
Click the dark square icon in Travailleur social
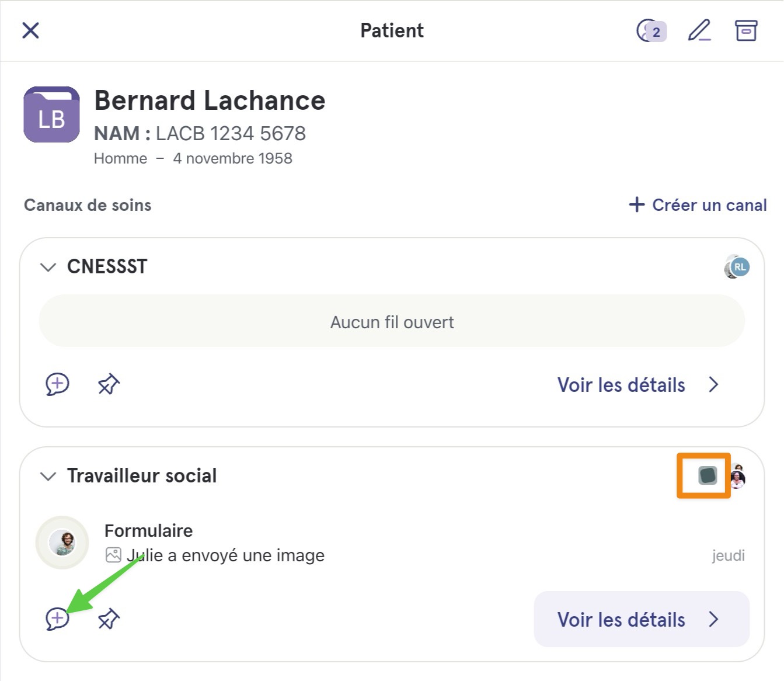click(708, 475)
